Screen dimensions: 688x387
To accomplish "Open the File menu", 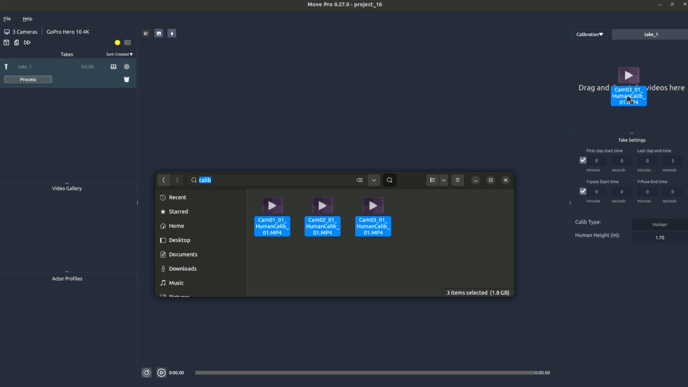I will coord(7,19).
